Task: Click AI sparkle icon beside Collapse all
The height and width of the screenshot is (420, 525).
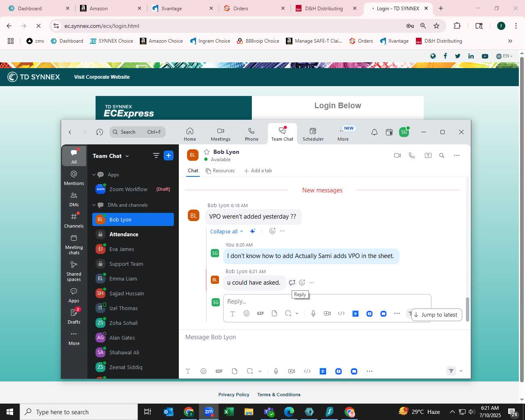Action: pos(253,231)
